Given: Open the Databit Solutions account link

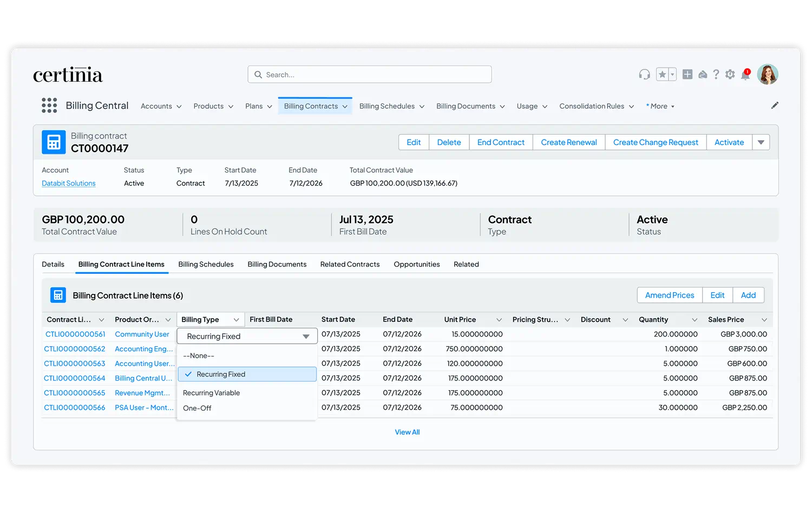Looking at the screenshot, I should coord(68,183).
